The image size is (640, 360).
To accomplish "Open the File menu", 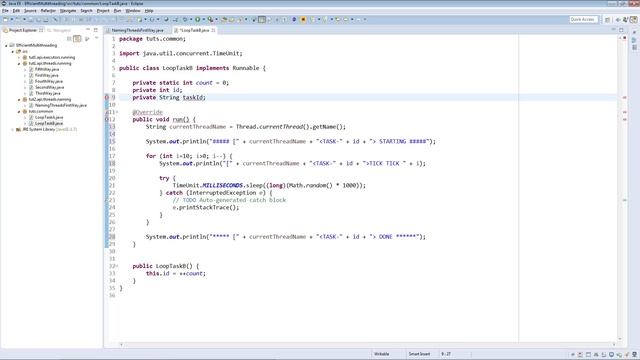I will pos(5,11).
